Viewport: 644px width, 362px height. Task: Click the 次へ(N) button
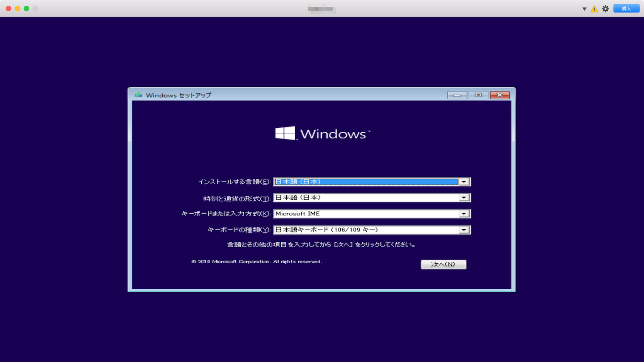443,264
